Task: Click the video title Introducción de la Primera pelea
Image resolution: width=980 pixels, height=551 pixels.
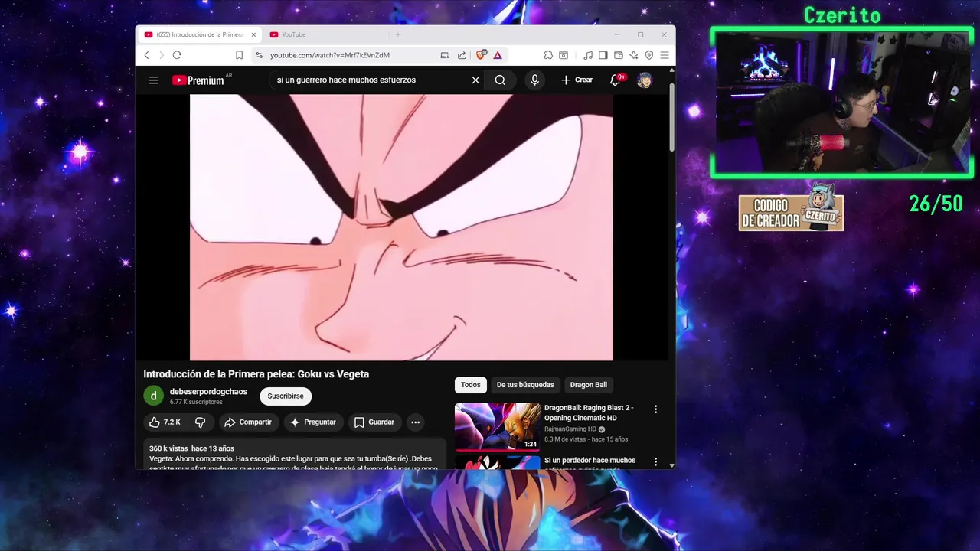Action: point(256,374)
